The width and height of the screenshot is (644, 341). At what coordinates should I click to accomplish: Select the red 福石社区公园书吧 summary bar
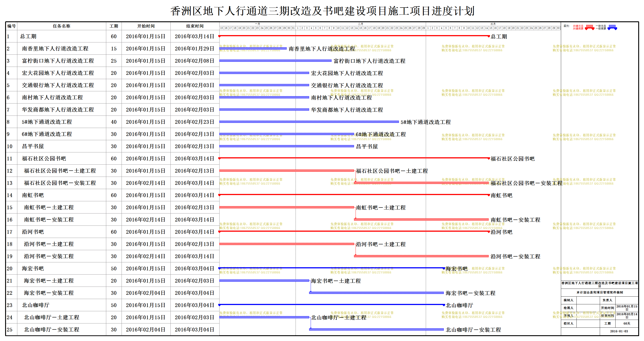354,158
